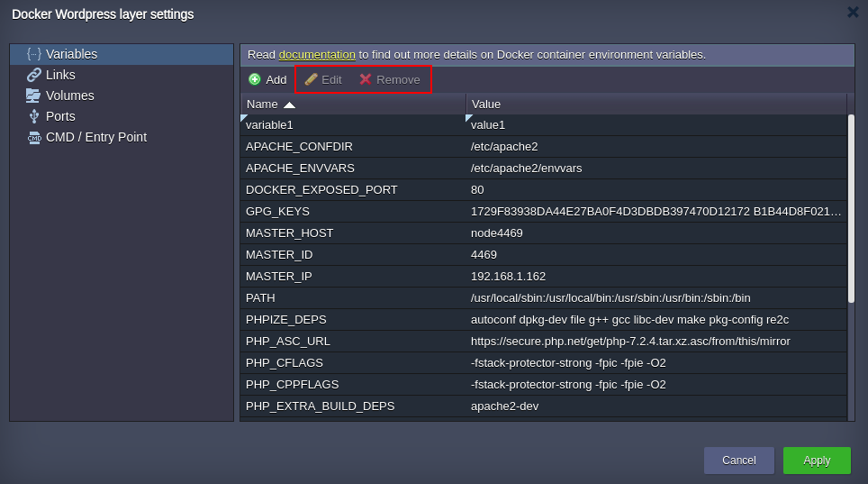This screenshot has height=484, width=868.
Task: Click the apache2-dev value
Action: (505, 406)
